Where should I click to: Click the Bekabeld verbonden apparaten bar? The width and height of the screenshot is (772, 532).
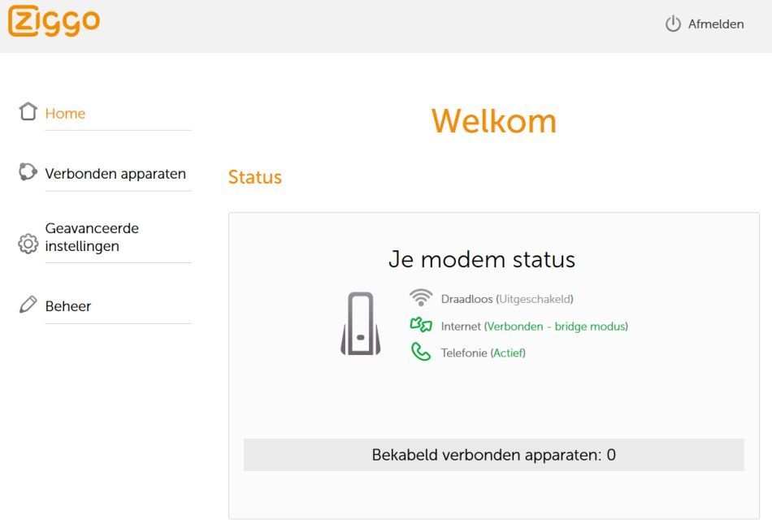[x=493, y=455]
